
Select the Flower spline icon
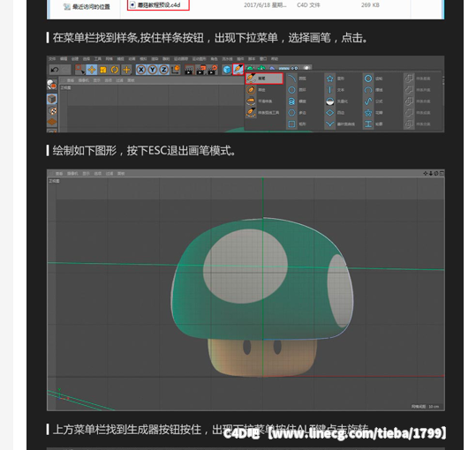pos(368,113)
